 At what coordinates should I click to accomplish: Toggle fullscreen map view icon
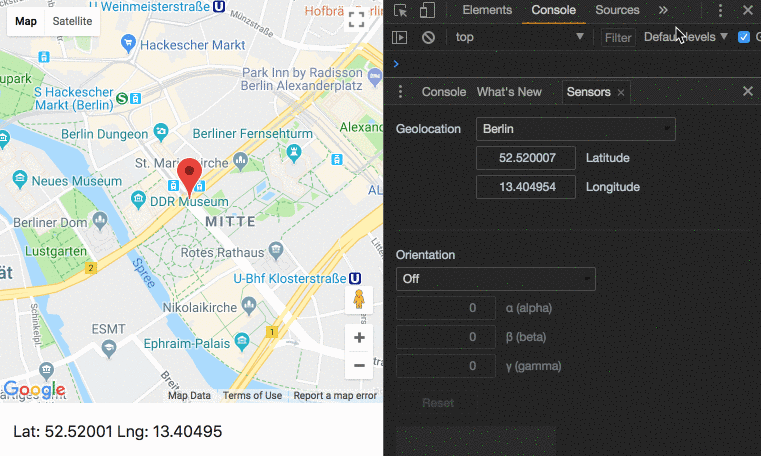point(356,19)
